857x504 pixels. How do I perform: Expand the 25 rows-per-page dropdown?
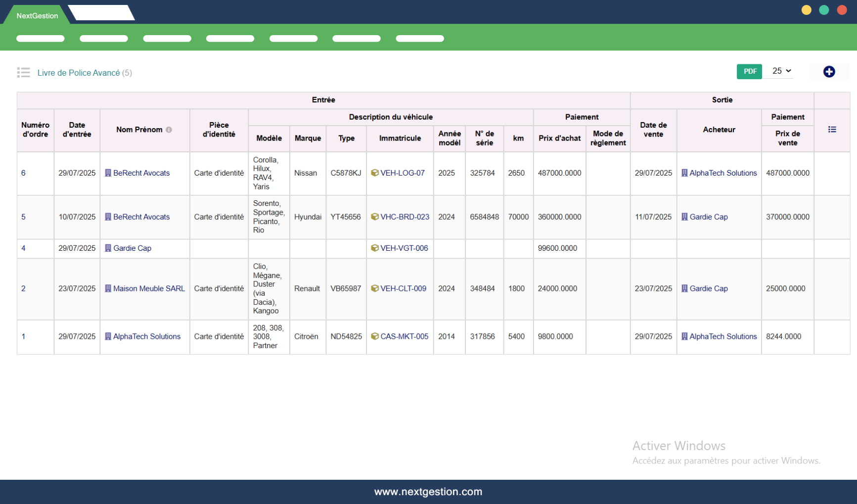[x=782, y=71]
